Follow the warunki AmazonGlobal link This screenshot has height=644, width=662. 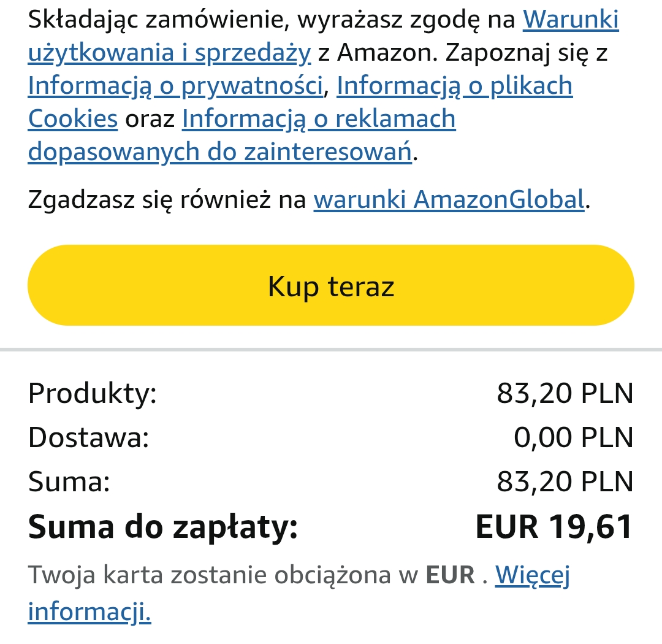pyautogui.click(x=449, y=199)
